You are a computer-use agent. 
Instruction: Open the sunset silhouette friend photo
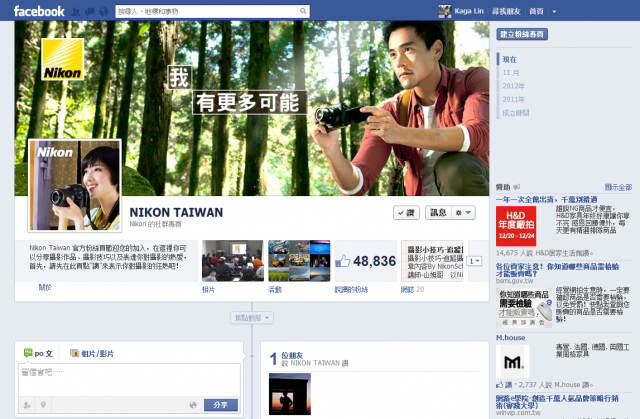290,394
